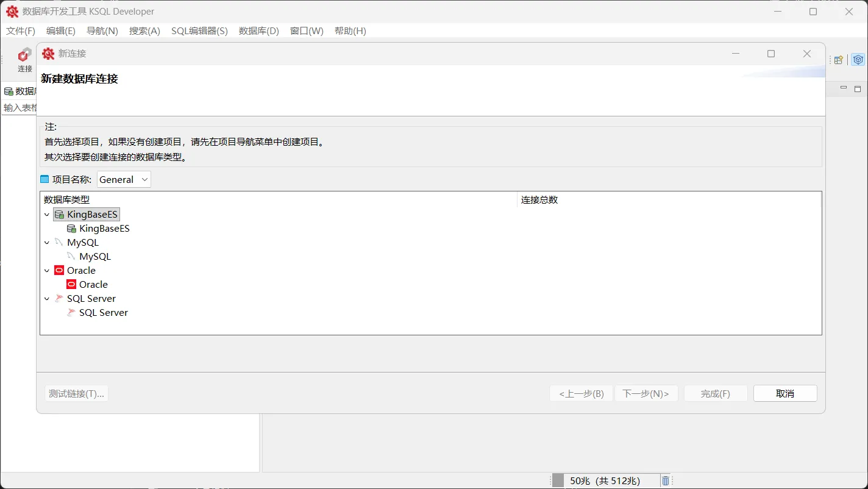
Task: Open the SQL编辑器 menu
Action: point(199,30)
